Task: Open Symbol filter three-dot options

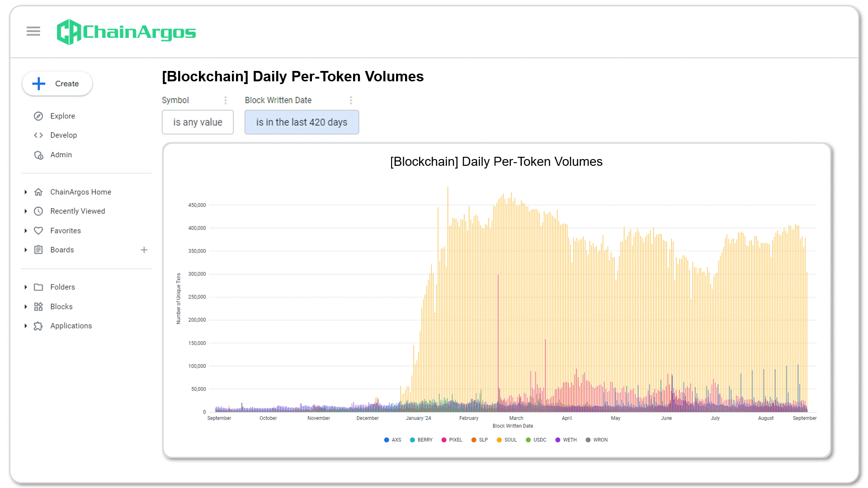Action: tap(226, 100)
